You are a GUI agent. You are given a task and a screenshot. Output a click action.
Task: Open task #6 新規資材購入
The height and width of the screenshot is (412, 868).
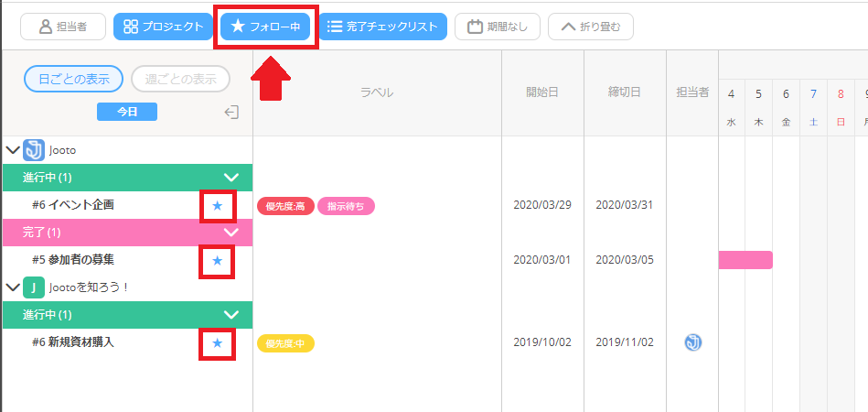pyautogui.click(x=73, y=342)
